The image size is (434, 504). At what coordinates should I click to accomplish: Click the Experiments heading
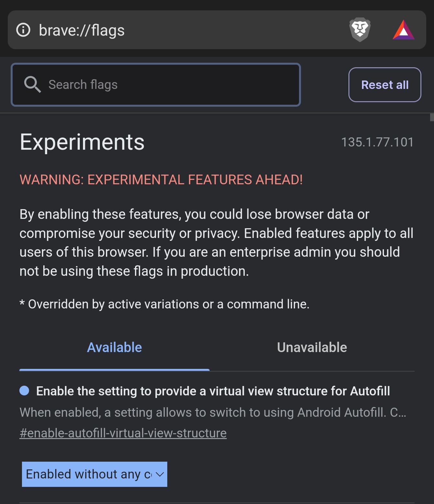(x=82, y=142)
